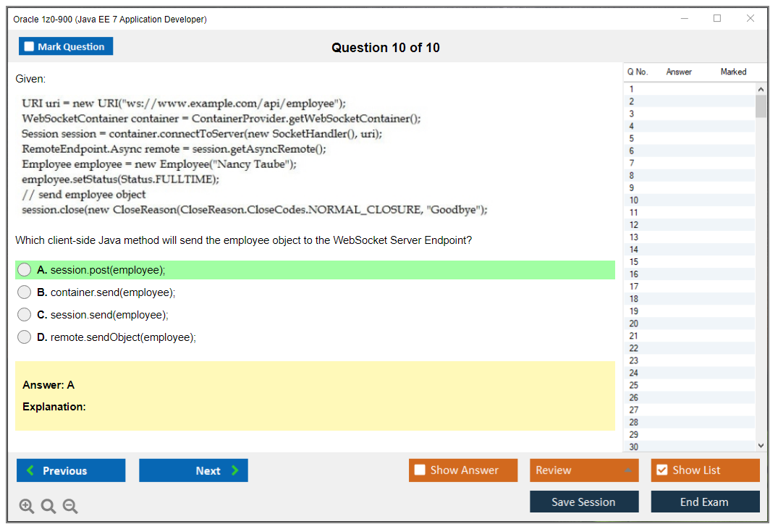Click the Q No. column header
The image size is (778, 532).
638,72
